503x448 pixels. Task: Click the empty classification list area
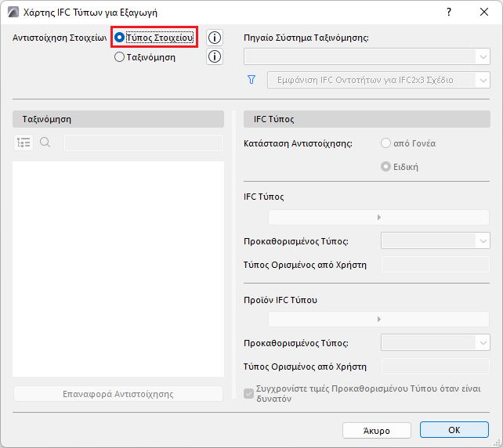[118, 269]
